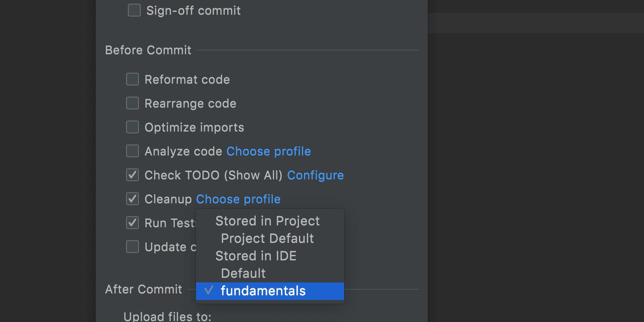Enable the Rearrange code option
This screenshot has height=322, width=644.
pyautogui.click(x=132, y=103)
